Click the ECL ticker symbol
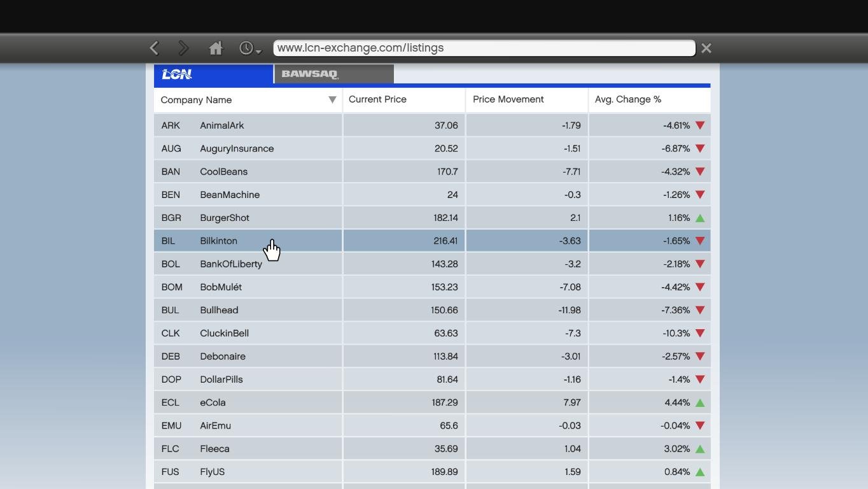This screenshot has width=868, height=489. pyautogui.click(x=171, y=402)
